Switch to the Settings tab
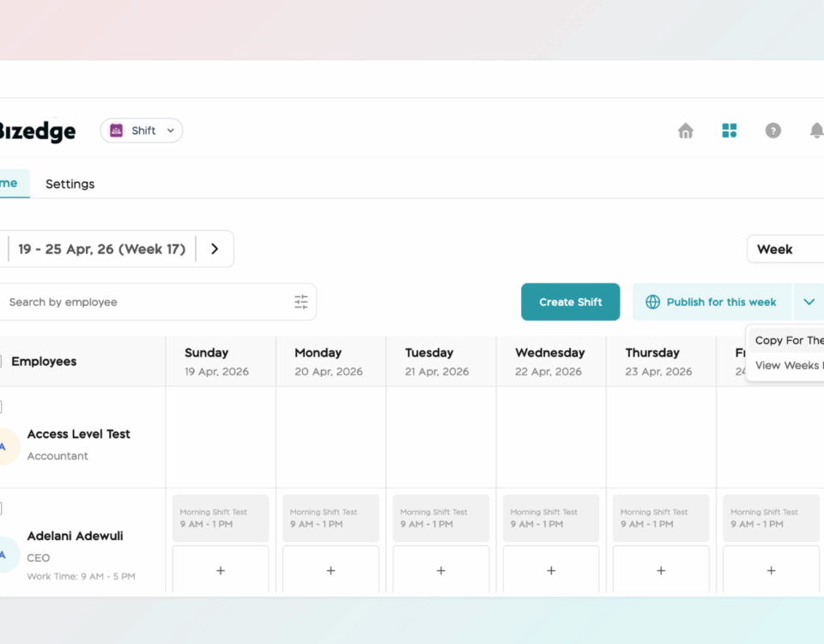The image size is (824, 644). pos(70,184)
